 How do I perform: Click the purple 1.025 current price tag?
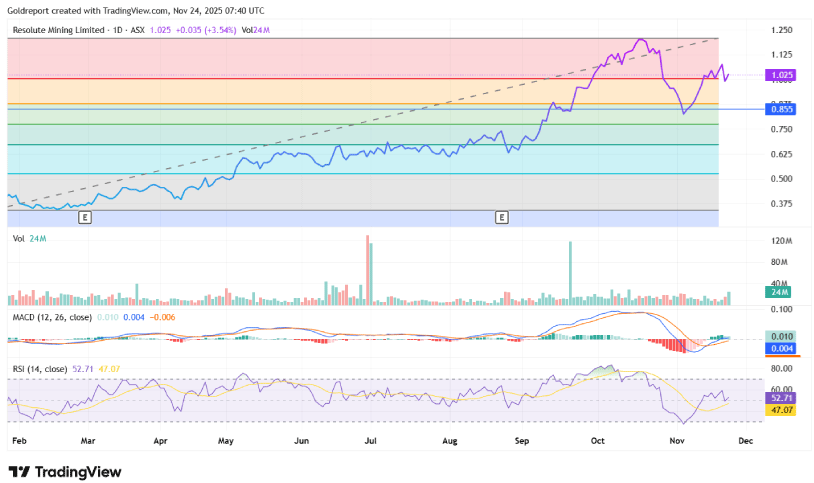pos(782,75)
